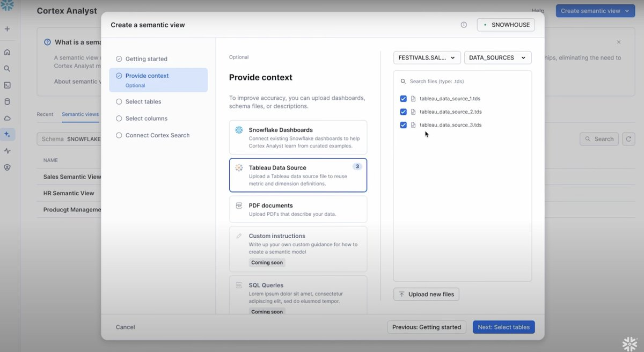Uncheck tableau_data_source_2.tds checkbox
Image resolution: width=644 pixels, height=352 pixels.
click(404, 112)
